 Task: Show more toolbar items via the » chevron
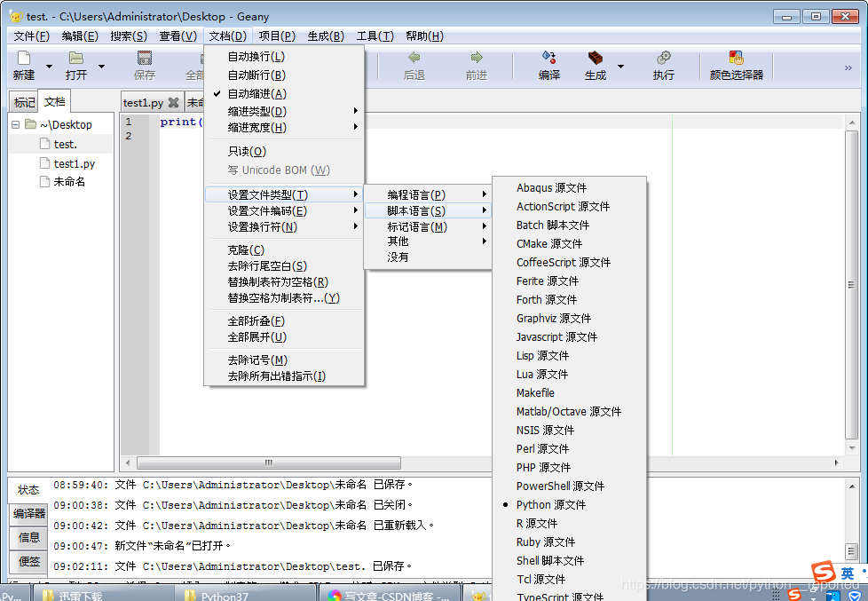pos(848,67)
